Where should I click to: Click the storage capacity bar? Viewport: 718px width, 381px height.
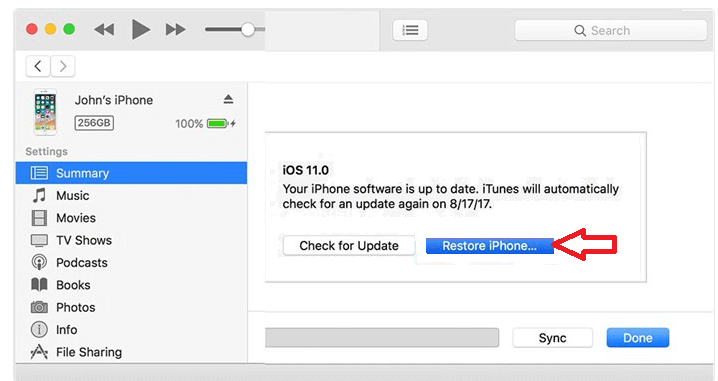point(382,338)
